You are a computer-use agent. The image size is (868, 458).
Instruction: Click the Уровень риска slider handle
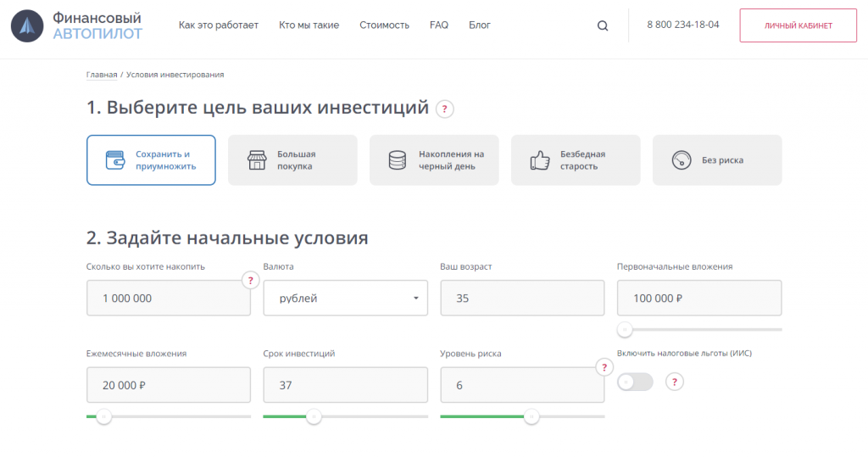coord(531,416)
